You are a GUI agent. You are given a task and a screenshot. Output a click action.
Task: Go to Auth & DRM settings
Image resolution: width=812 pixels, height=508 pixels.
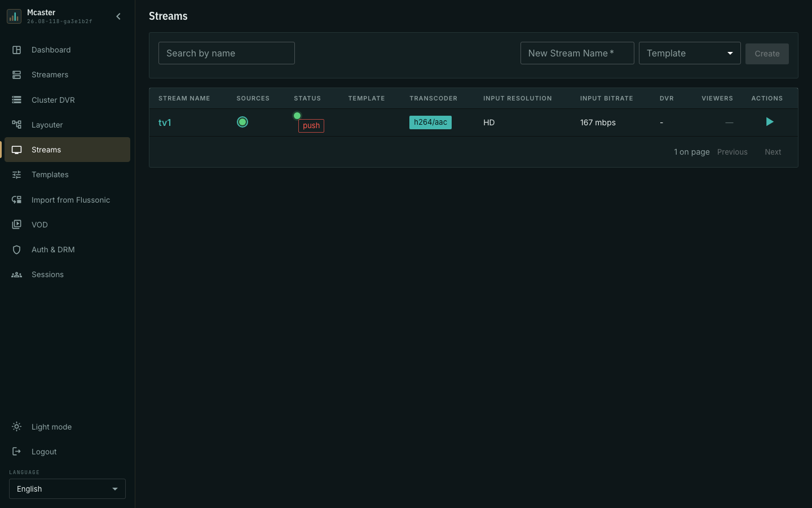coord(67,249)
